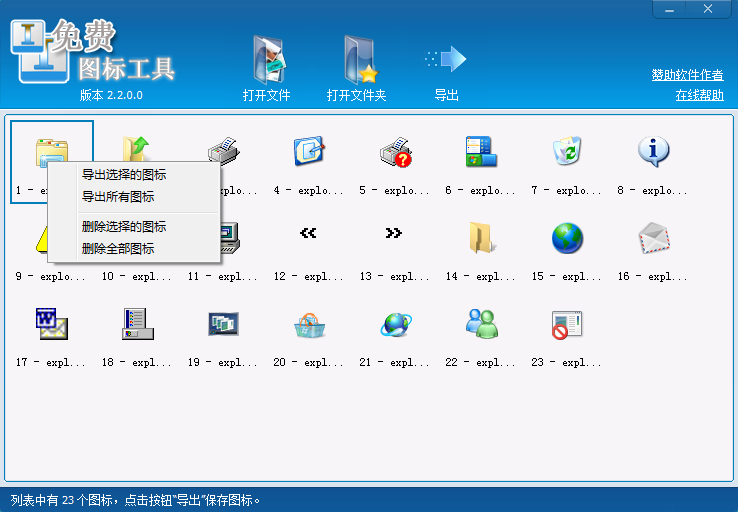Click the 打开文件 toolbar button
This screenshot has height=512, width=738.
click(266, 68)
